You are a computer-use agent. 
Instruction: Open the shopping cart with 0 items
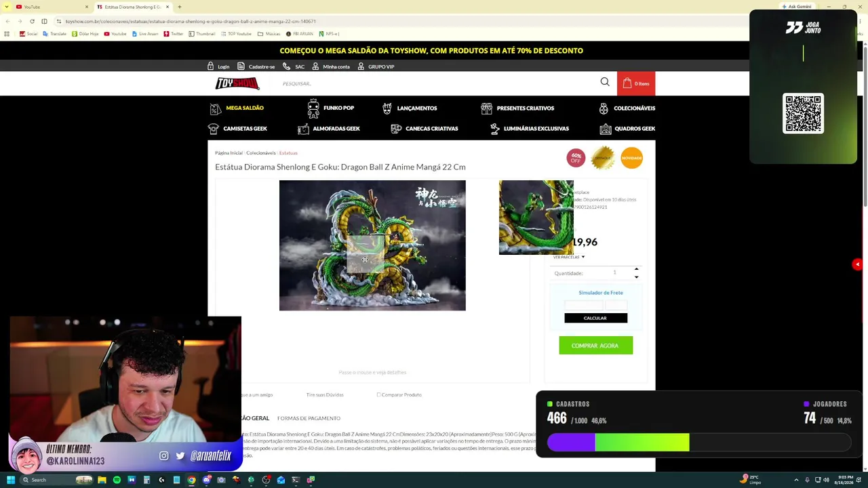point(636,83)
